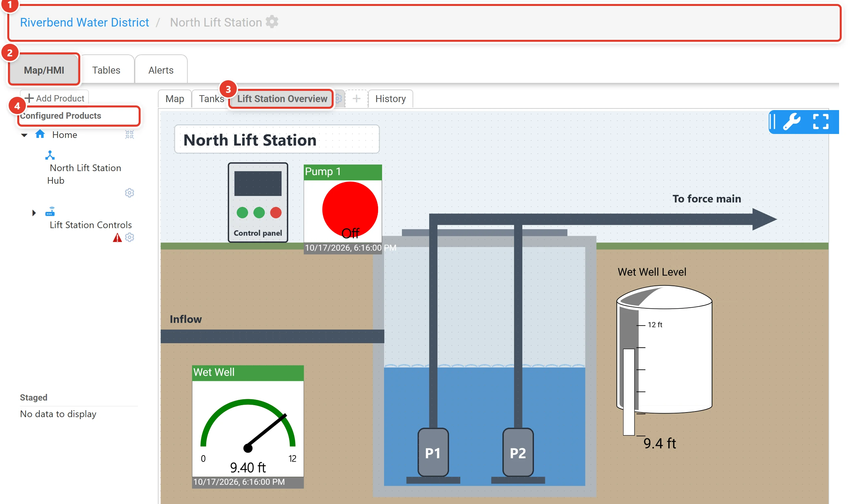This screenshot has width=849, height=504.
Task: Click the Add Product button
Action: coord(55,98)
